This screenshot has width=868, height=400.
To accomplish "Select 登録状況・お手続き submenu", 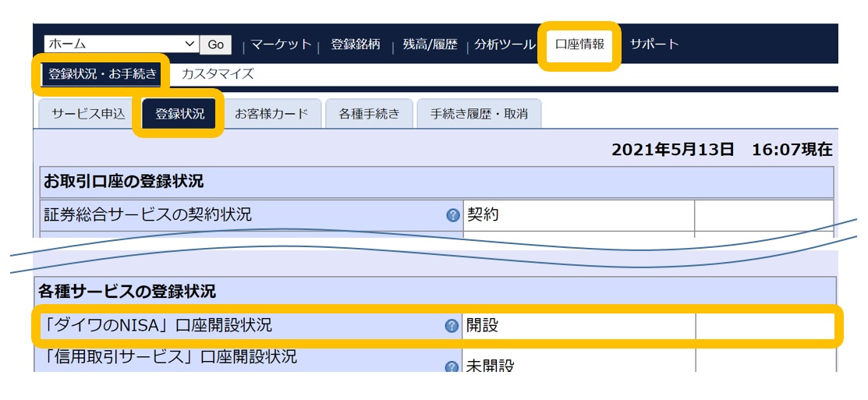I will click(x=102, y=74).
